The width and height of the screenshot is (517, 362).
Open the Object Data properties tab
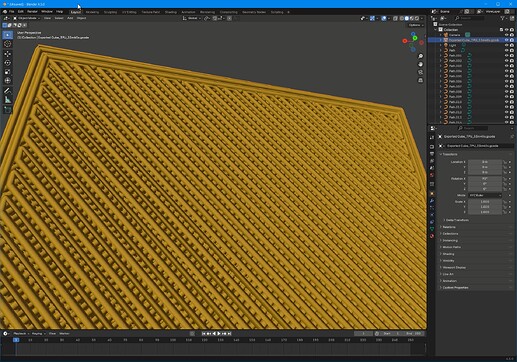coord(432,229)
